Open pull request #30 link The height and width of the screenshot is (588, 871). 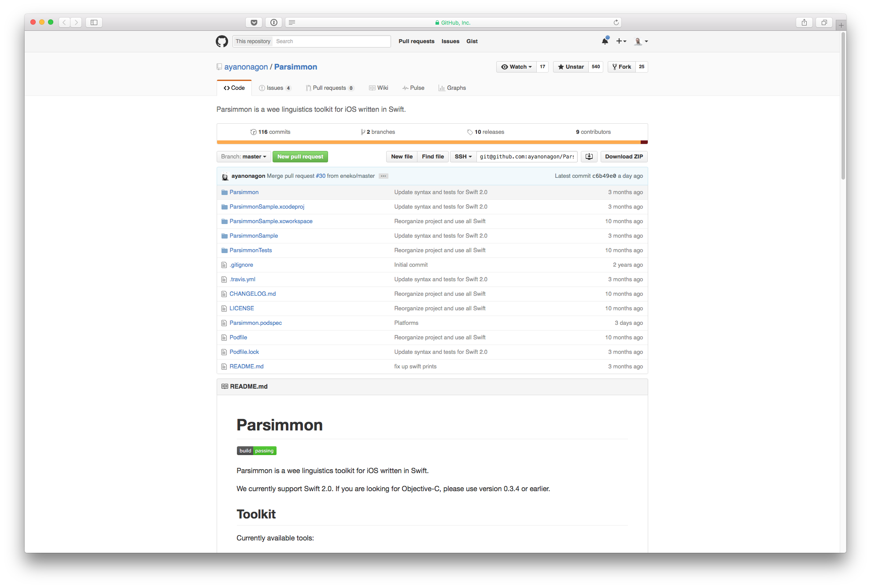pos(321,176)
